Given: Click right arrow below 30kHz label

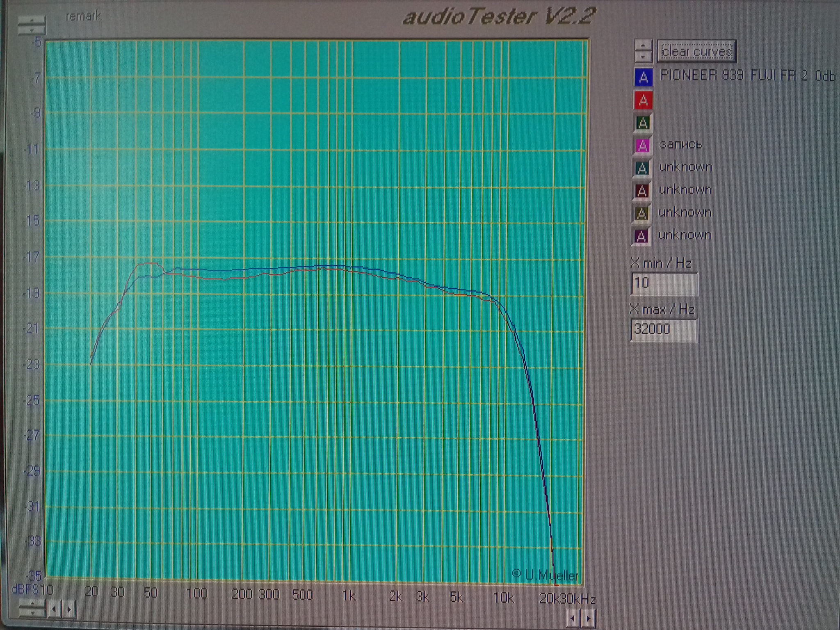Looking at the screenshot, I should click(589, 618).
